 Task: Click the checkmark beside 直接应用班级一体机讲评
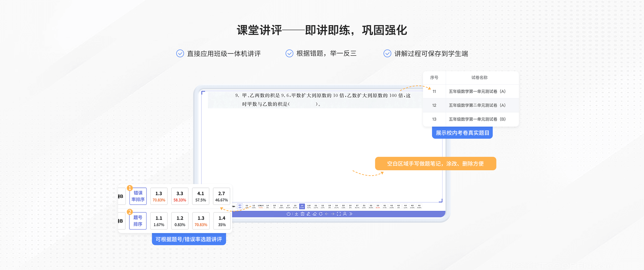pos(180,54)
